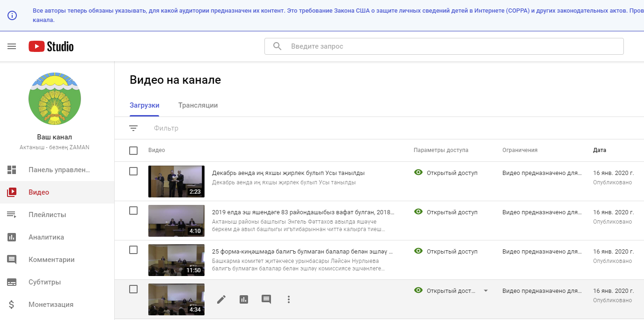Switch to the Трансляции tab
The width and height of the screenshot is (644, 320).
(198, 105)
